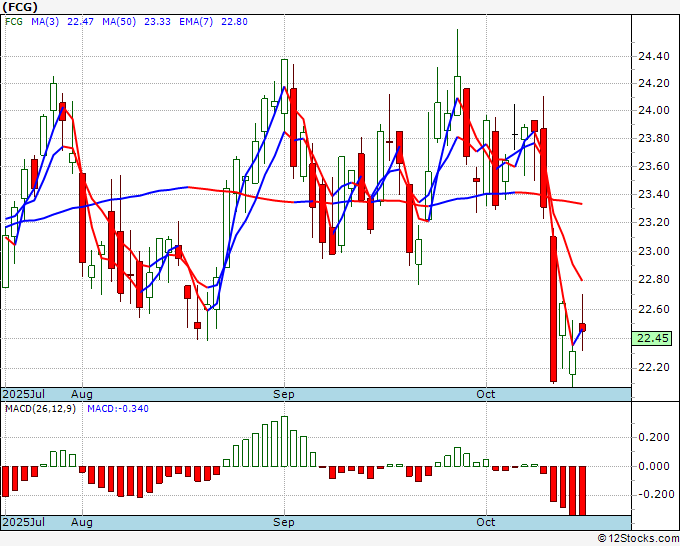Viewport: 680px width, 546px height.
Task: Click the 22.60 price axis label
Action: [x=654, y=309]
